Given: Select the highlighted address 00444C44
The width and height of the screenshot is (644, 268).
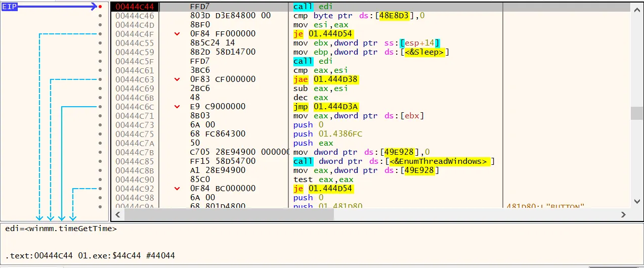Looking at the screenshot, I should [x=135, y=7].
